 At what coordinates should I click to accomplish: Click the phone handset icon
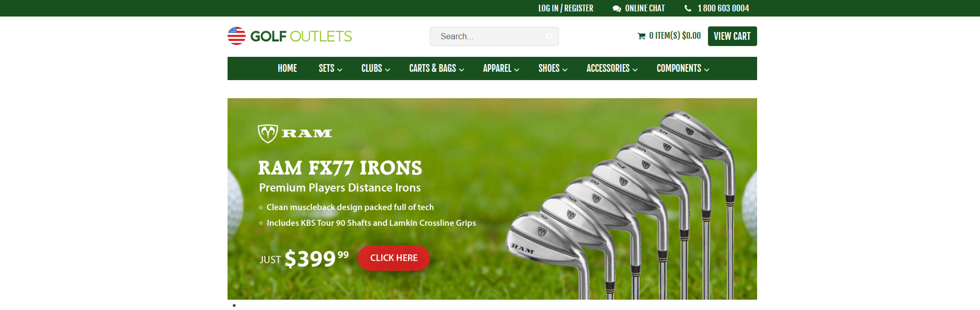(688, 8)
